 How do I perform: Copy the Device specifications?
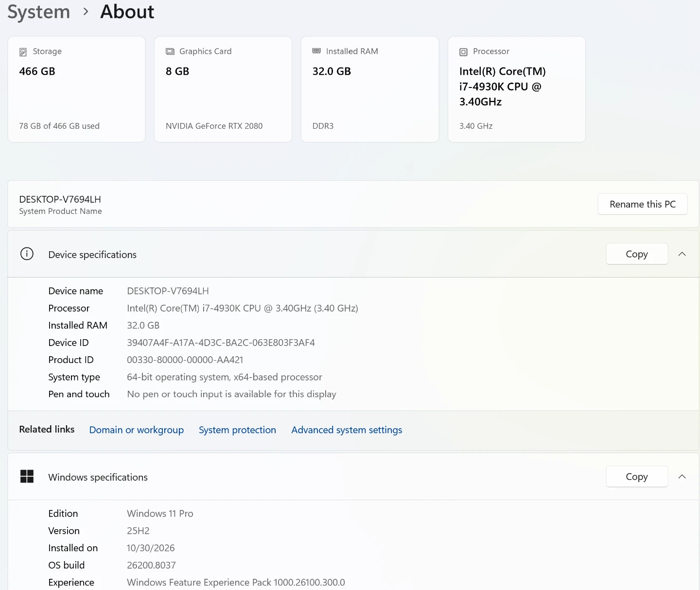637,254
